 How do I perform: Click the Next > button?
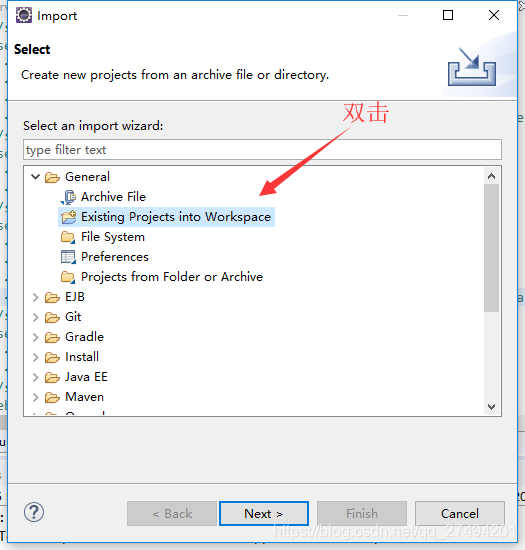[264, 514]
